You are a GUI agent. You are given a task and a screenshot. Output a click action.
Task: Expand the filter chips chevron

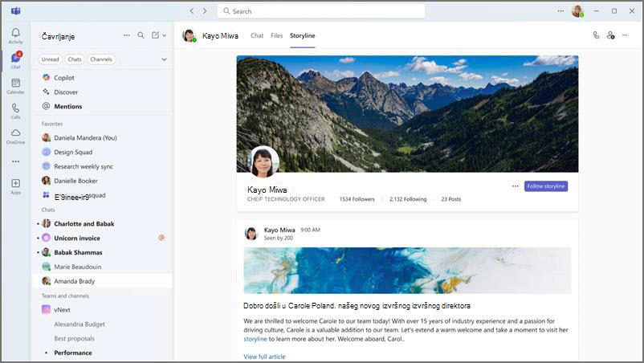tap(165, 59)
